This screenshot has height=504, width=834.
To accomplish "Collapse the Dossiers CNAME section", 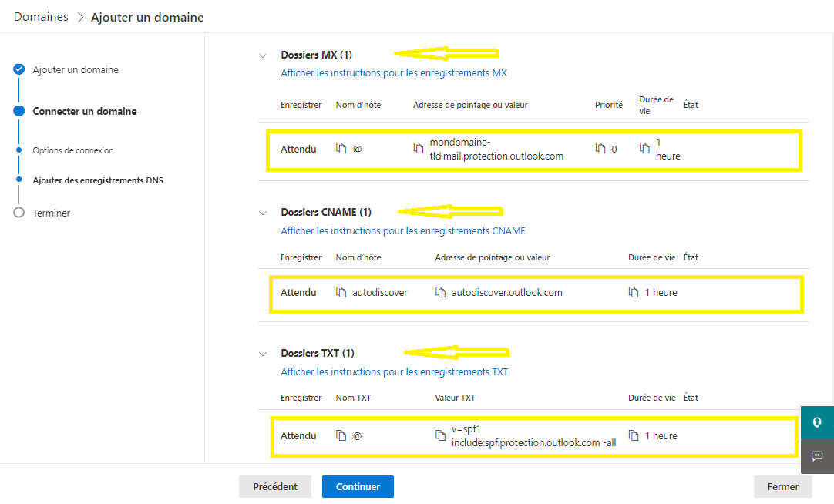I will (263, 213).
